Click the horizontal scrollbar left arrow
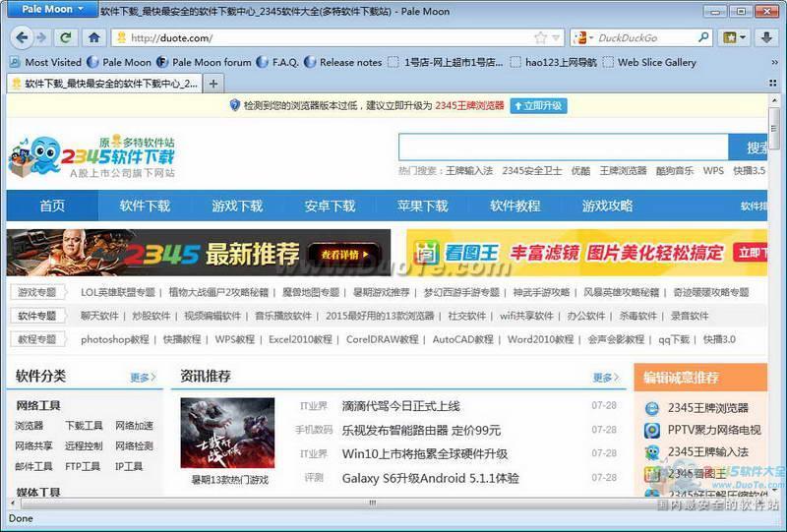This screenshot has height=532, width=787. pyautogui.click(x=12, y=502)
